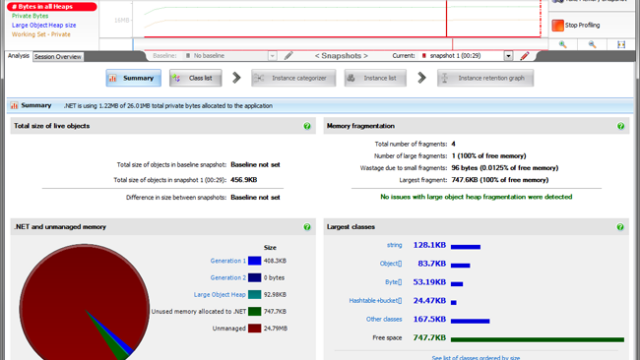Click the Free space green bar

(537, 340)
